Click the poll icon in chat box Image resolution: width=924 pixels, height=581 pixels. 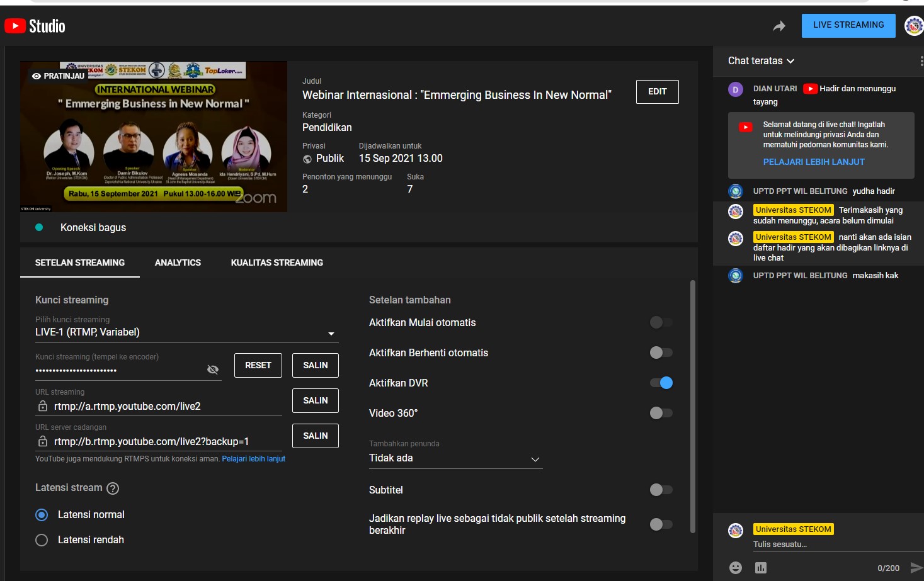click(761, 568)
